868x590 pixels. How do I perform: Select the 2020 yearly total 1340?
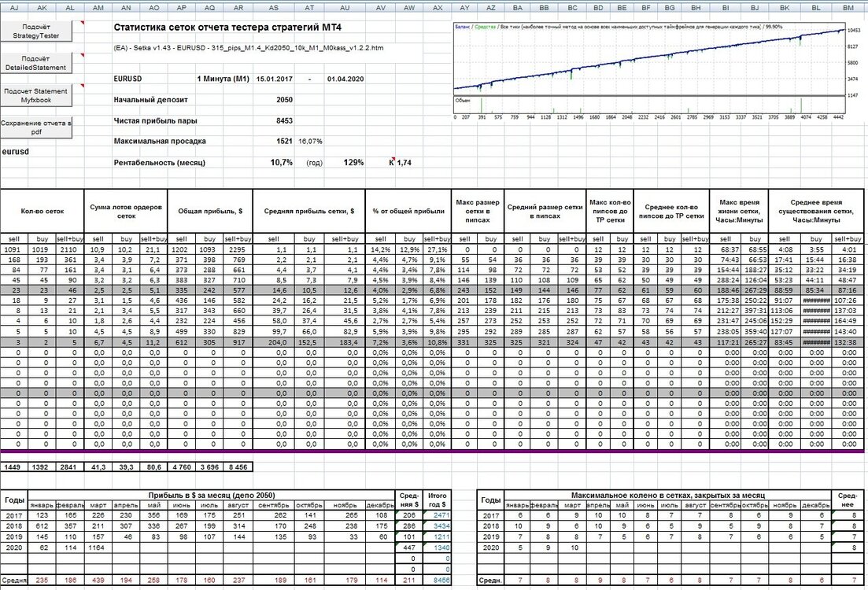(438, 548)
